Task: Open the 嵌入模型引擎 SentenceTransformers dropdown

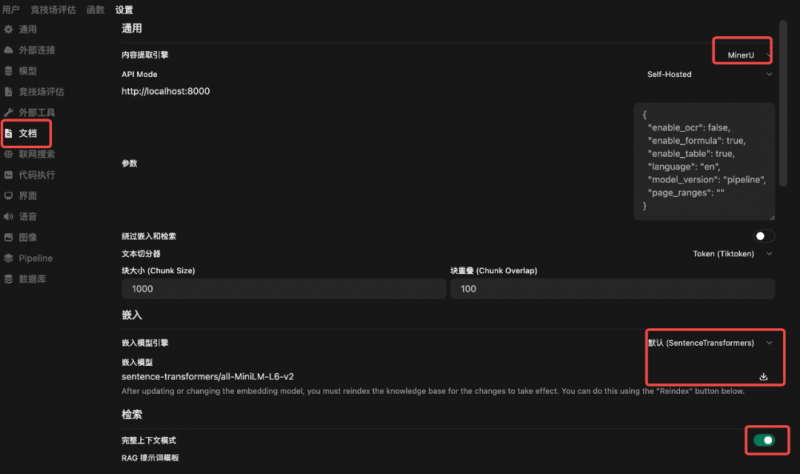Action: [x=710, y=343]
